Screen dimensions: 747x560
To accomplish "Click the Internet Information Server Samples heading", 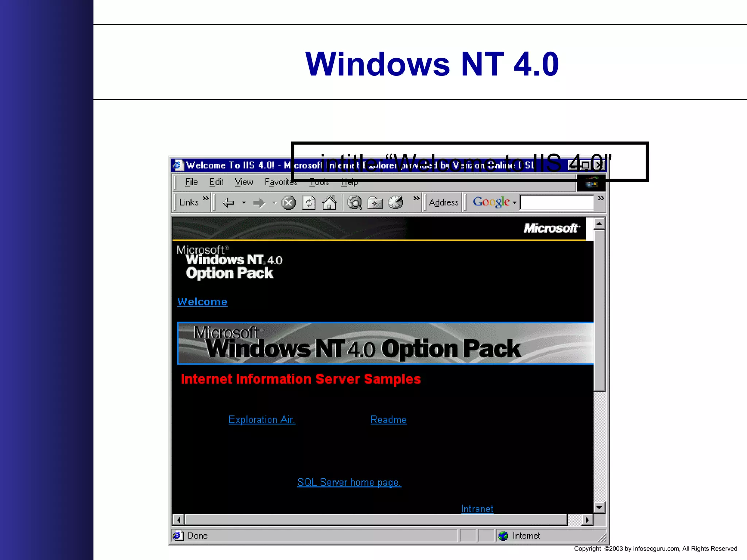I will (301, 379).
